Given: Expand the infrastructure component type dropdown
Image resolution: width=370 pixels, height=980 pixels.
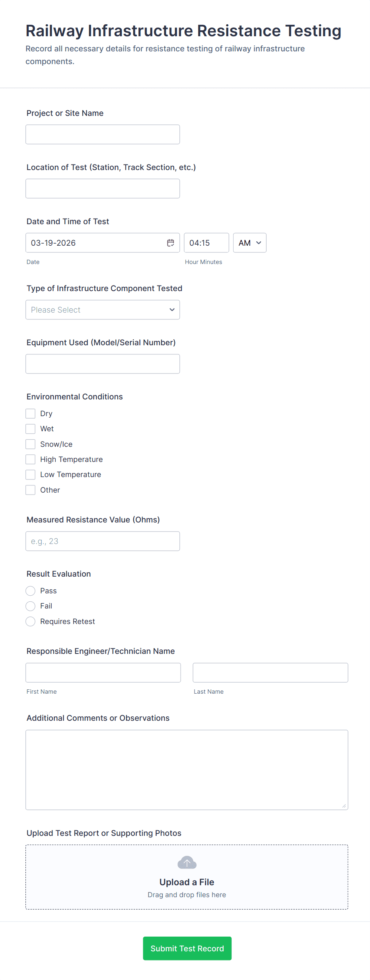Looking at the screenshot, I should pyautogui.click(x=103, y=310).
